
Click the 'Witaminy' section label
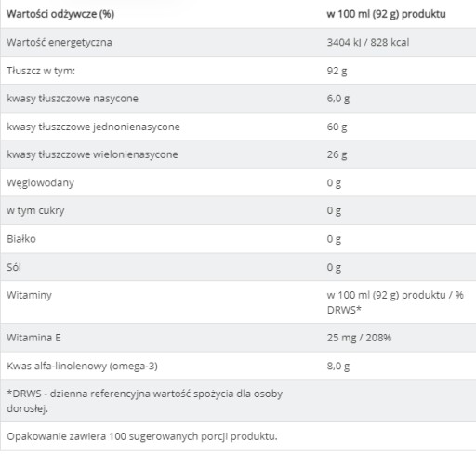[x=29, y=295]
